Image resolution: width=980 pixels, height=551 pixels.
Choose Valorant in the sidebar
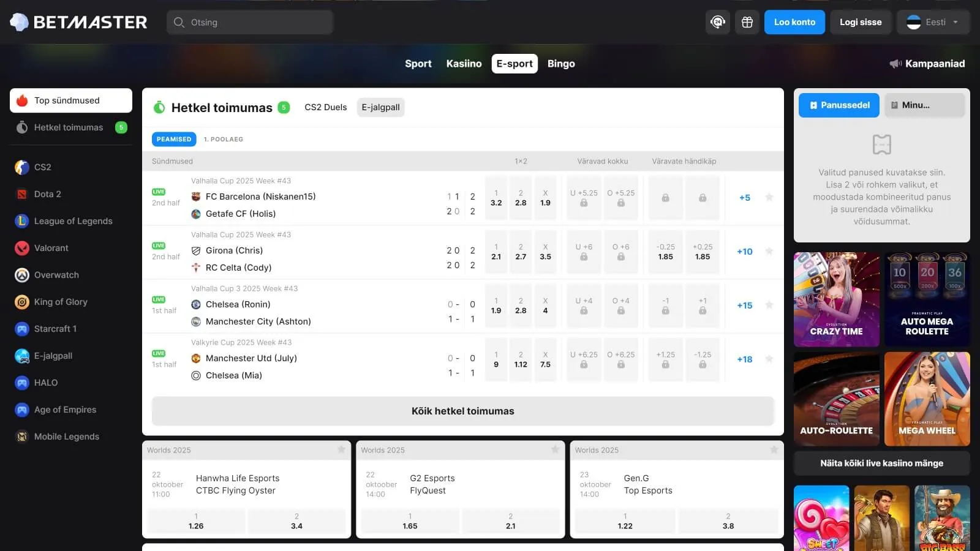point(51,248)
